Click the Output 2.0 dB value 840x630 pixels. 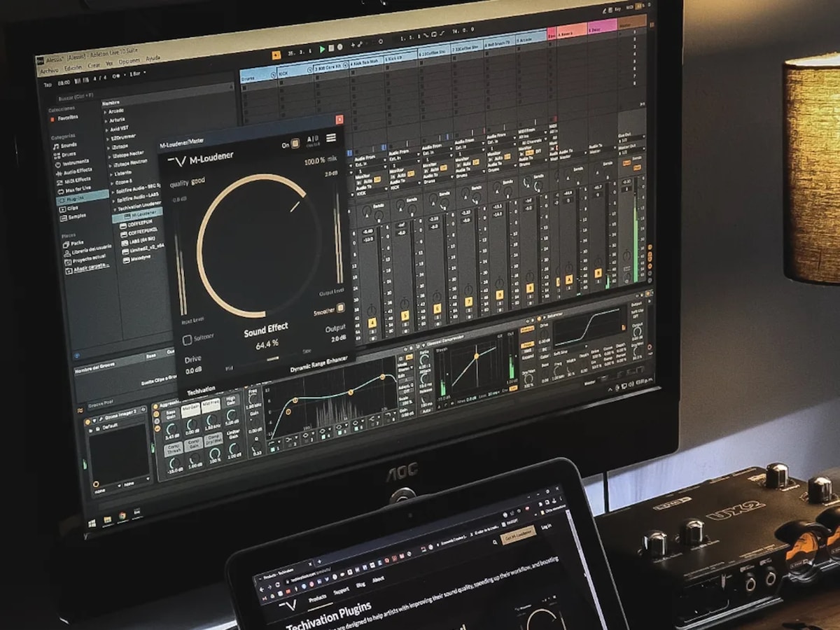click(337, 339)
